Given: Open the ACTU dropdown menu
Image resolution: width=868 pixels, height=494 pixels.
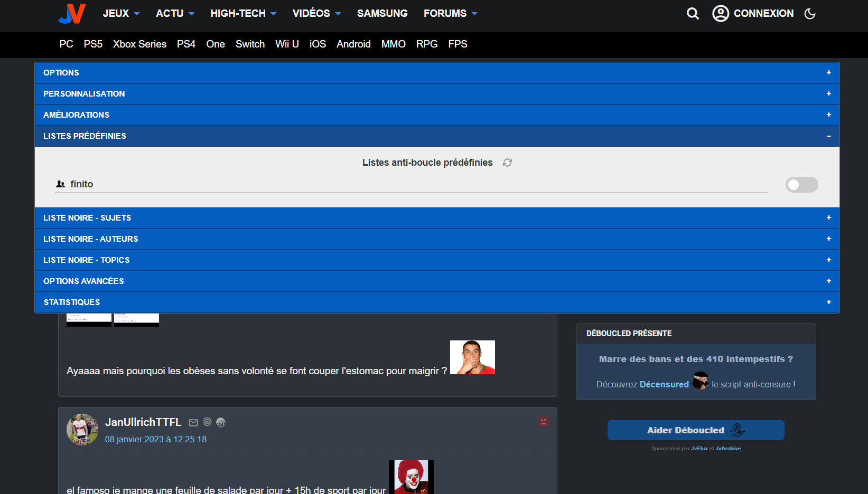Looking at the screenshot, I should click(175, 13).
